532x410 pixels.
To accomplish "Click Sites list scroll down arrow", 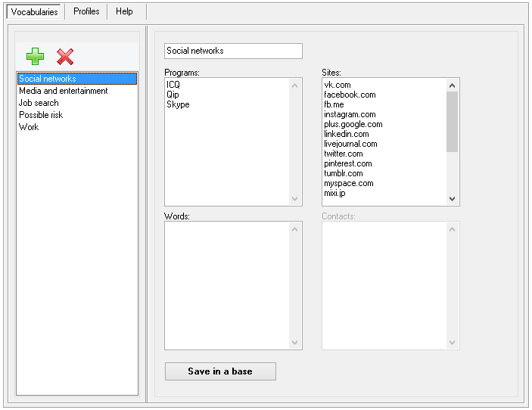I will [x=452, y=199].
